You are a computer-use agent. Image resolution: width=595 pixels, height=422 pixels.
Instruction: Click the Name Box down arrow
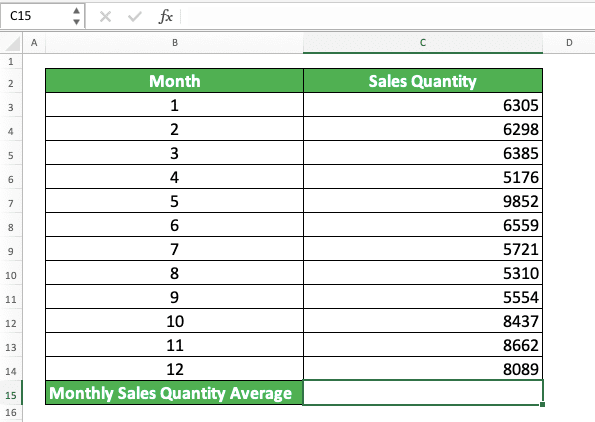(x=76, y=22)
